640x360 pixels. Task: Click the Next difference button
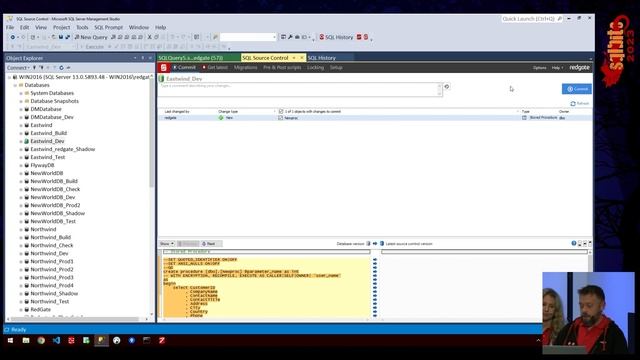211,244
